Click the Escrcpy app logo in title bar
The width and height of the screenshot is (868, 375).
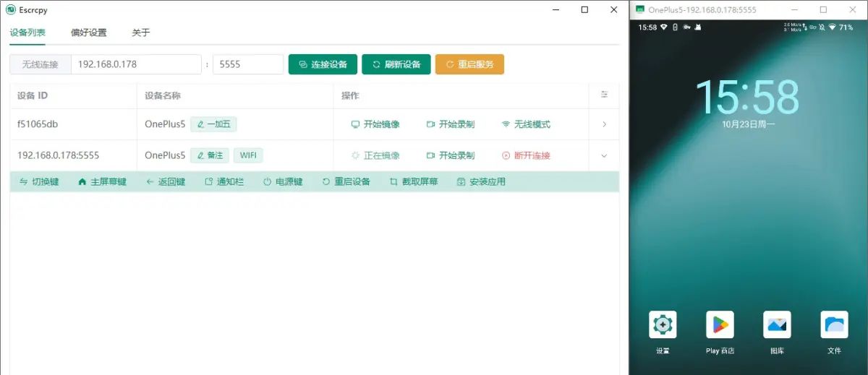[x=11, y=10]
